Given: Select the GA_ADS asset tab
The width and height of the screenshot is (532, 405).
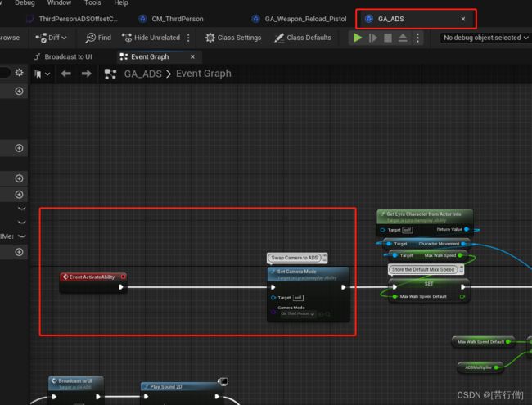Looking at the screenshot, I should [x=390, y=19].
